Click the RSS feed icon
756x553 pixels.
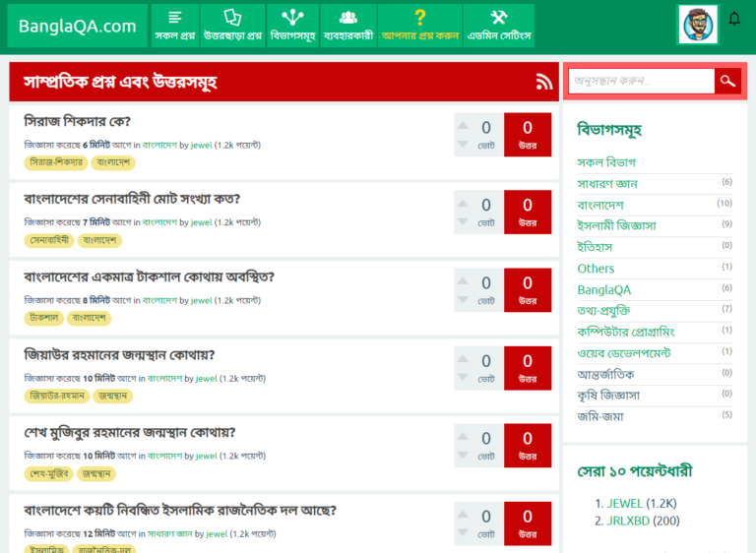point(543,82)
